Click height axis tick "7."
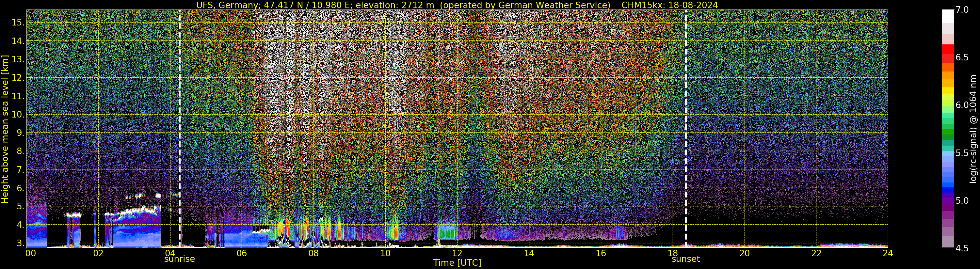 [x=20, y=170]
